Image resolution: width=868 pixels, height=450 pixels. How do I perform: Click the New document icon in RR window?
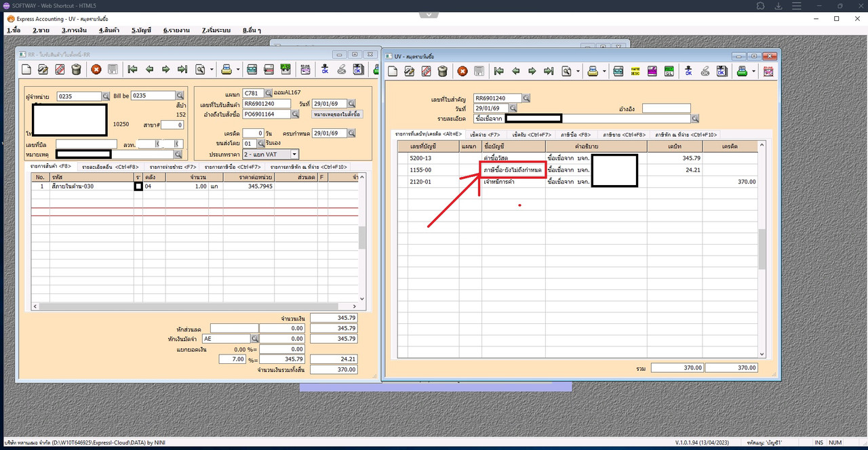pyautogui.click(x=26, y=69)
